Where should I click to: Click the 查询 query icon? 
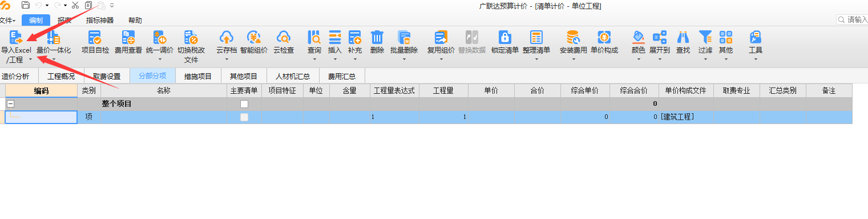[x=314, y=38]
